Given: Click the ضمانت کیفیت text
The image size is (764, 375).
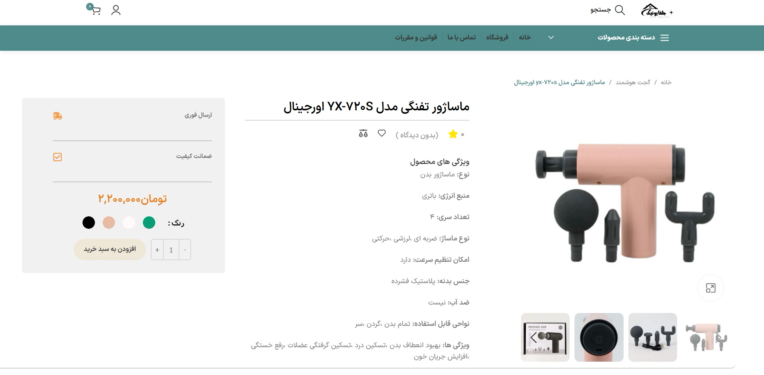Looking at the screenshot, I should pyautogui.click(x=194, y=156).
